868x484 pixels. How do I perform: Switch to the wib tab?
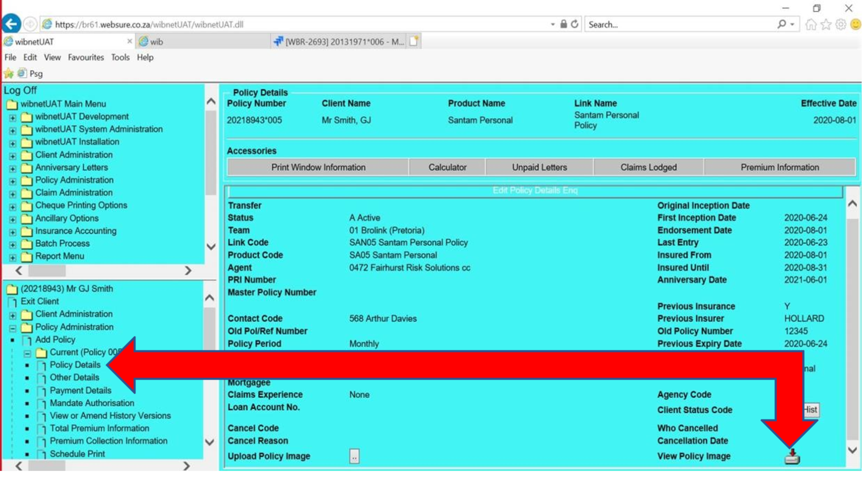point(203,42)
